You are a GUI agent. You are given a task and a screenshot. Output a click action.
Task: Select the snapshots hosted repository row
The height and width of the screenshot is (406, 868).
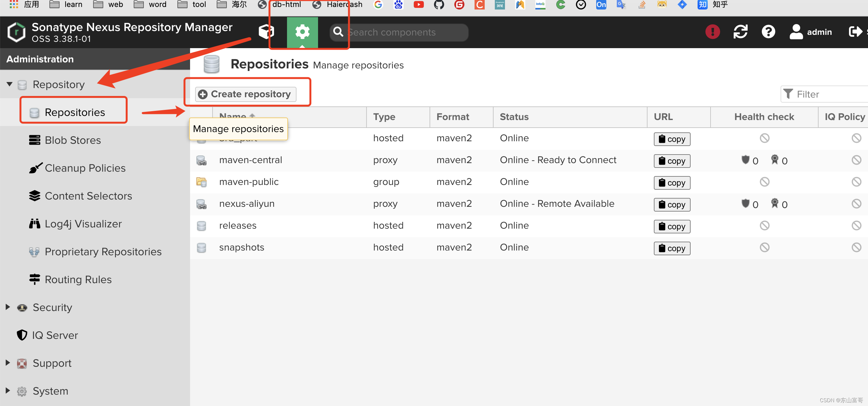click(241, 247)
